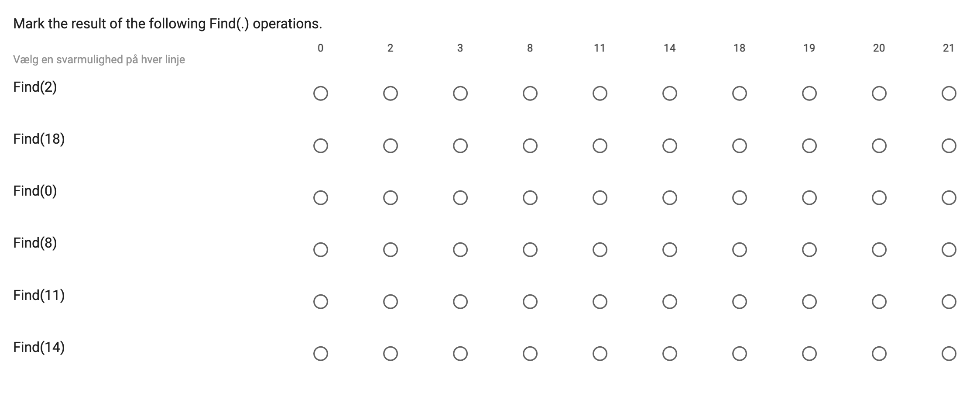This screenshot has height=400, width=980.
Task: Choose 21 for the Find(11) row
Action: [x=949, y=302]
